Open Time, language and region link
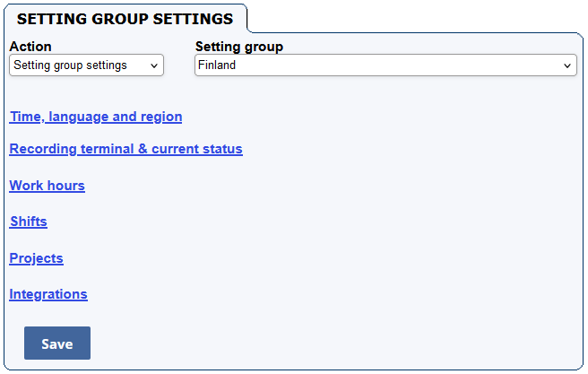This screenshot has width=588, height=374. pos(96,117)
